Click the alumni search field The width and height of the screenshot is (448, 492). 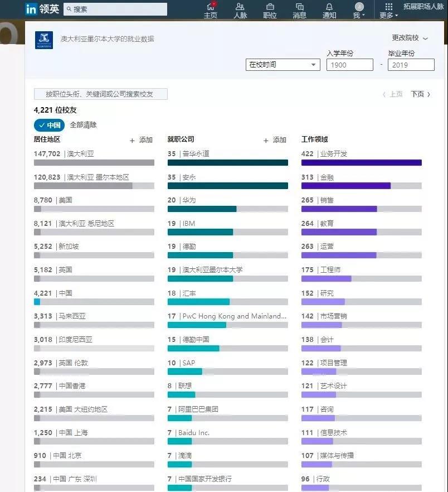[100, 94]
